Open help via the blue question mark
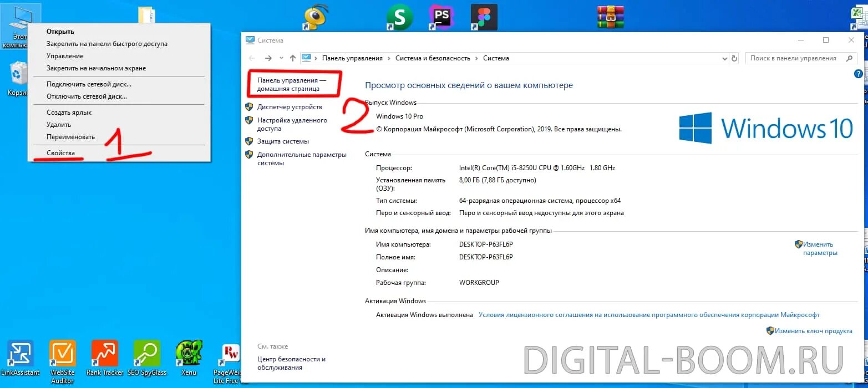This screenshot has height=388, width=868. click(x=859, y=73)
